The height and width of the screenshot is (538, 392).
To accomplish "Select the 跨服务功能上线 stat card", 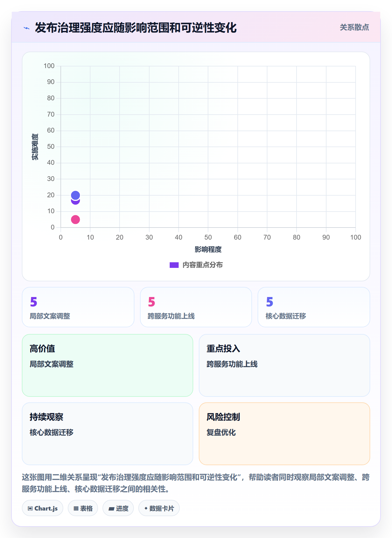I will click(x=196, y=307).
